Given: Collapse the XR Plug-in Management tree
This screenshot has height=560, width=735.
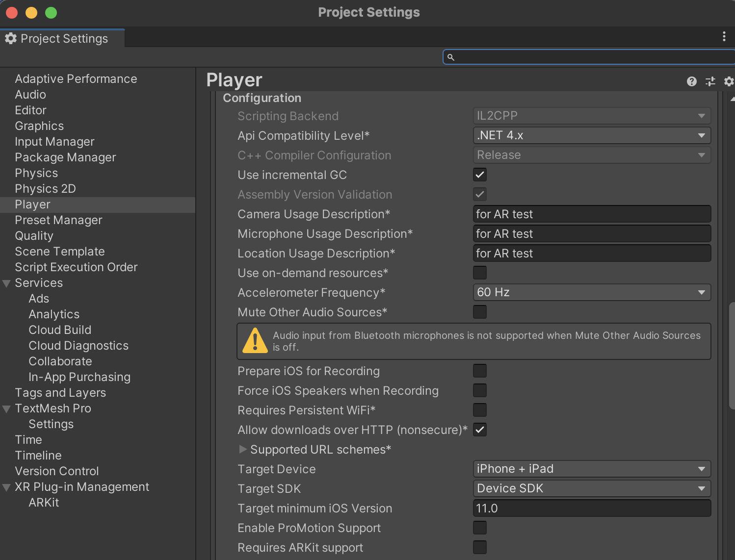Looking at the screenshot, I should pos(6,487).
